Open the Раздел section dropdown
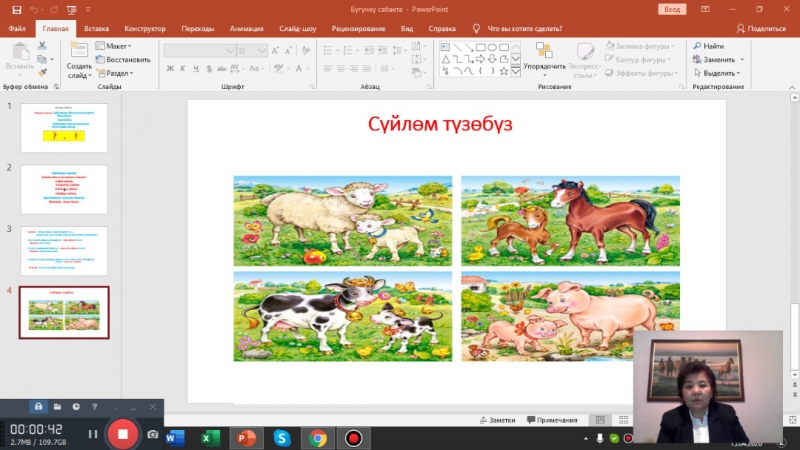 [x=116, y=73]
